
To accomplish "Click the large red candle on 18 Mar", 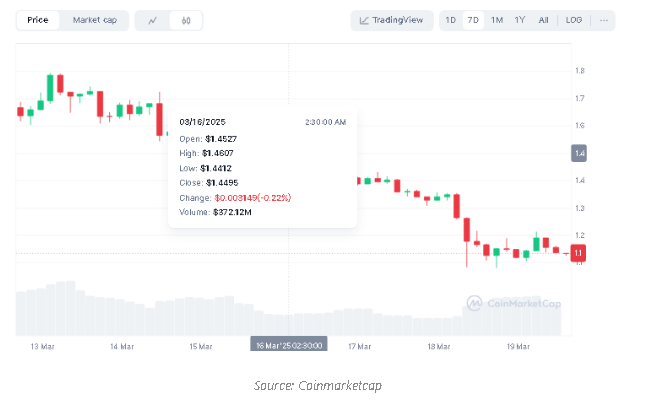I will (x=466, y=230).
